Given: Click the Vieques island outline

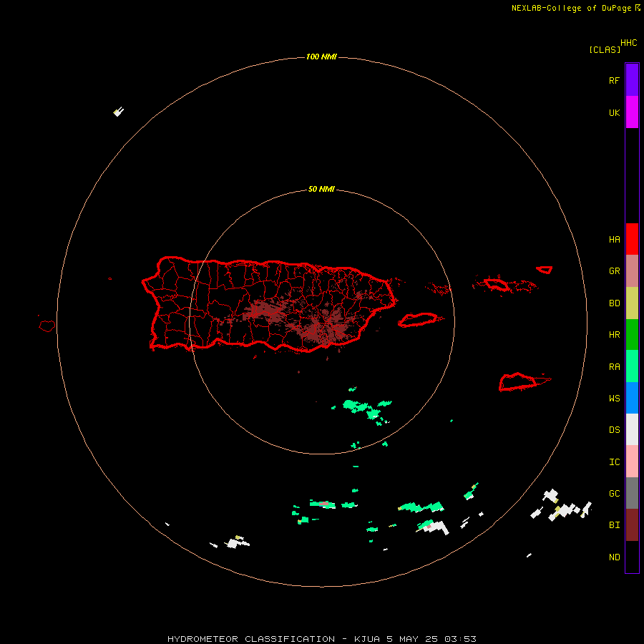Looking at the screenshot, I should 418,320.
